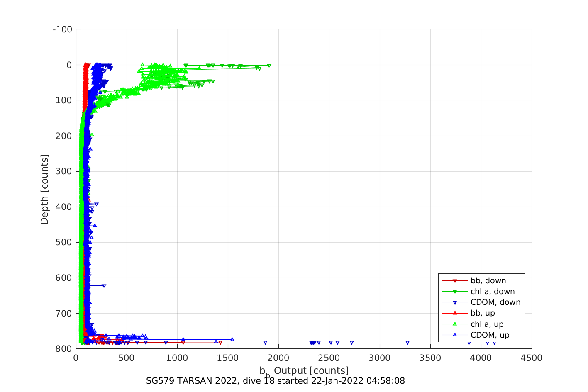Image resolution: width=588 pixels, height=392 pixels.
Task: Click the y-axis tick label 200
Action: [x=64, y=136]
